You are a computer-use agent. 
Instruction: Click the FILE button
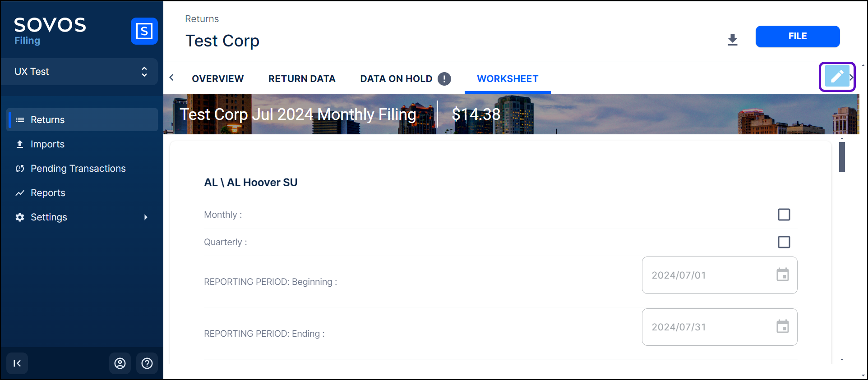797,37
